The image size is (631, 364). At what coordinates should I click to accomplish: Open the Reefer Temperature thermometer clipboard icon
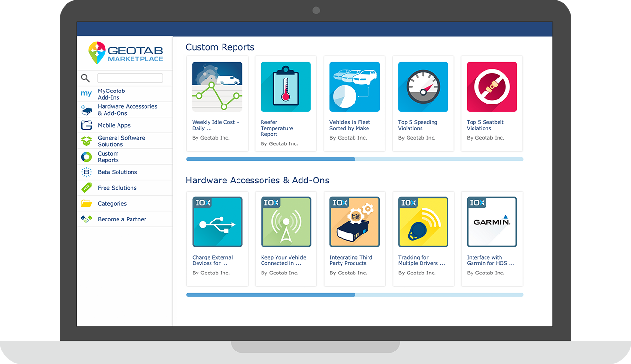coord(286,87)
